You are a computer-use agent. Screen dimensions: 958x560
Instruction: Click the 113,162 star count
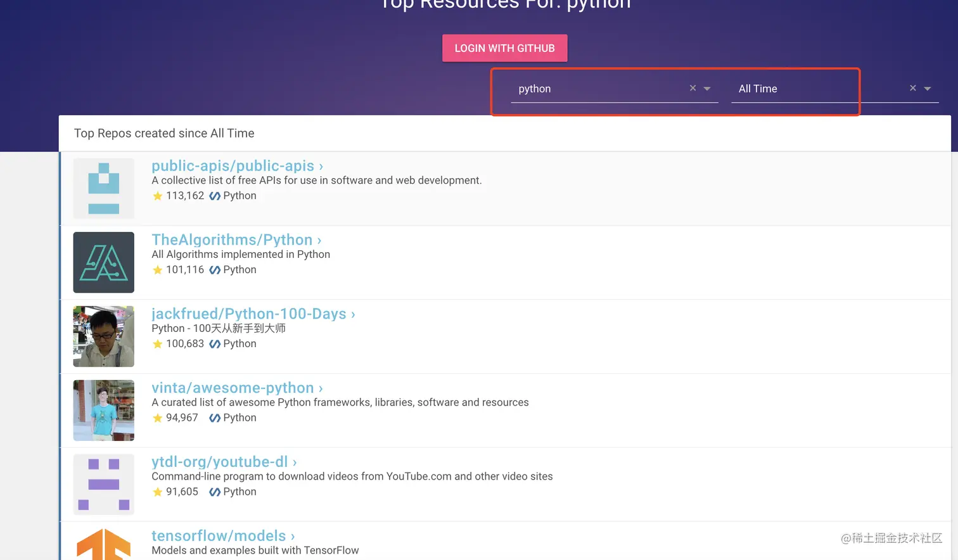tap(185, 196)
